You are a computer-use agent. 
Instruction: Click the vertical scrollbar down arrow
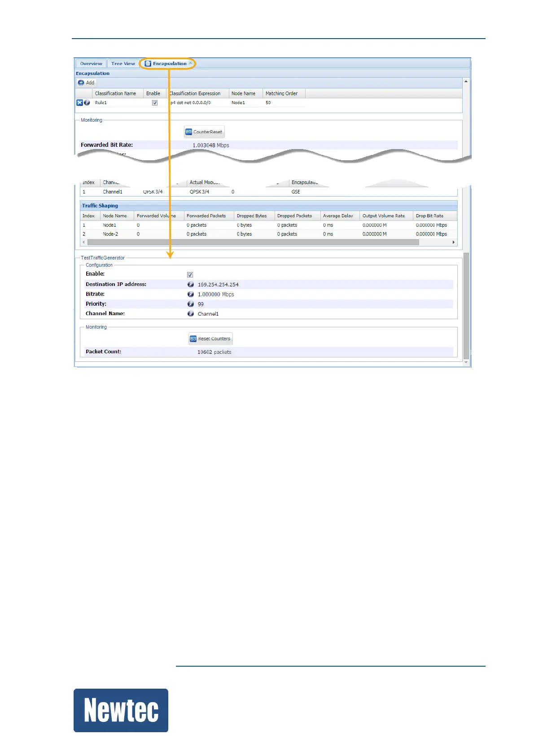pyautogui.click(x=466, y=362)
